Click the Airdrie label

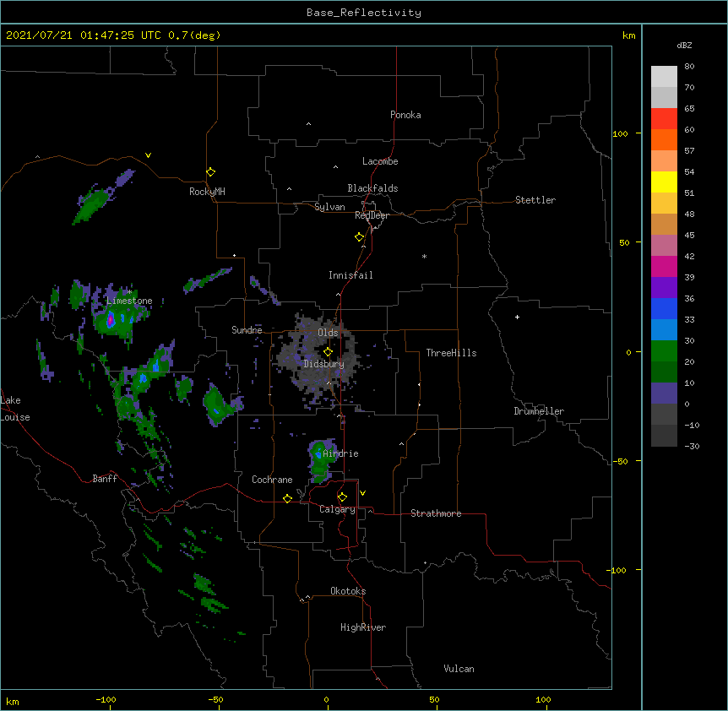[x=340, y=453]
